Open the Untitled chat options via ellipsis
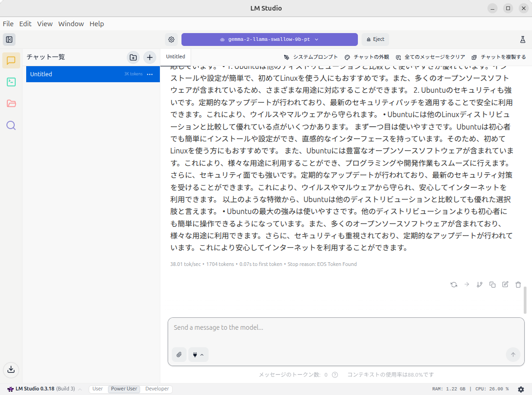The width and height of the screenshot is (532, 395). click(x=150, y=74)
